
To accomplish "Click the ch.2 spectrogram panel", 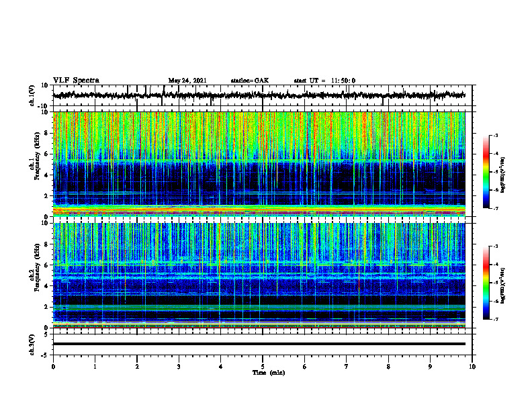I will [259, 275].
